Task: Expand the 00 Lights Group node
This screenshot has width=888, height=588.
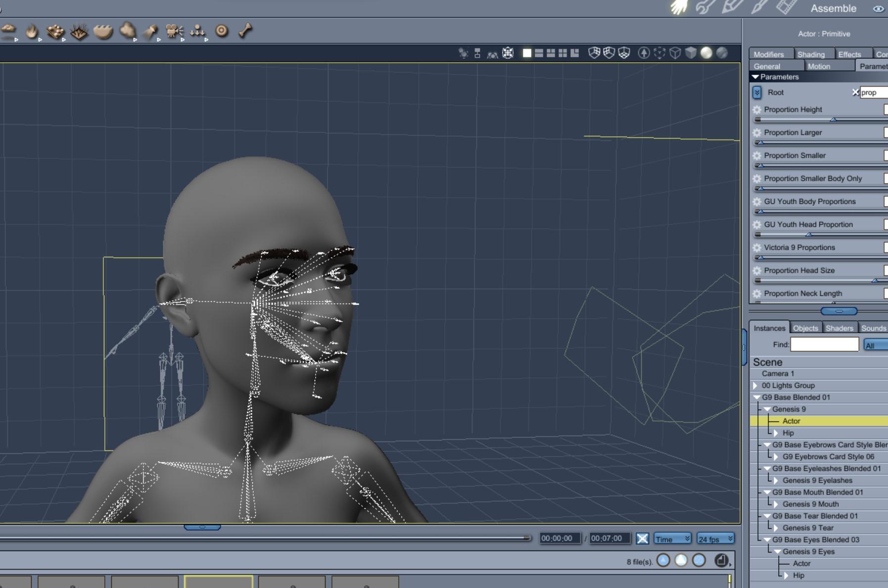Action: [x=755, y=386]
